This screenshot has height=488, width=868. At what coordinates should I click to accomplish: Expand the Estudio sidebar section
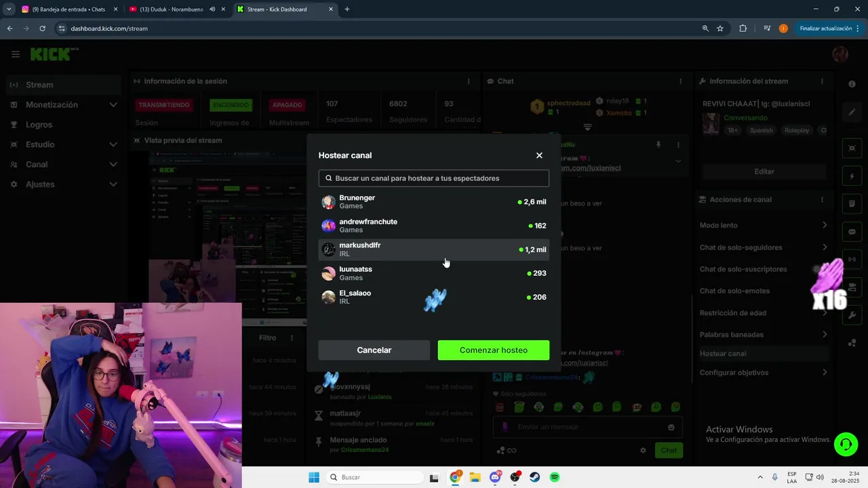[64, 144]
